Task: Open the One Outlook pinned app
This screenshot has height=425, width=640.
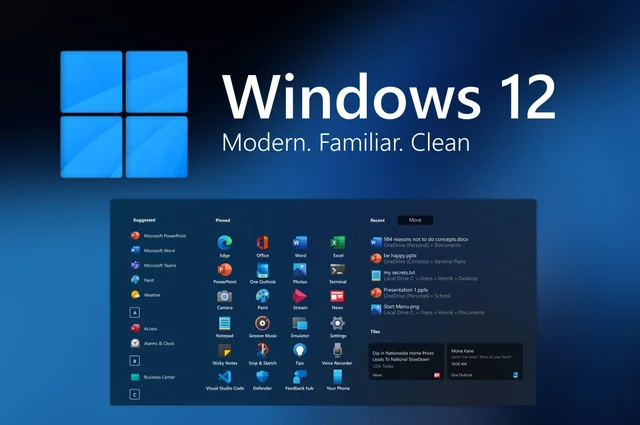Action: click(x=262, y=273)
